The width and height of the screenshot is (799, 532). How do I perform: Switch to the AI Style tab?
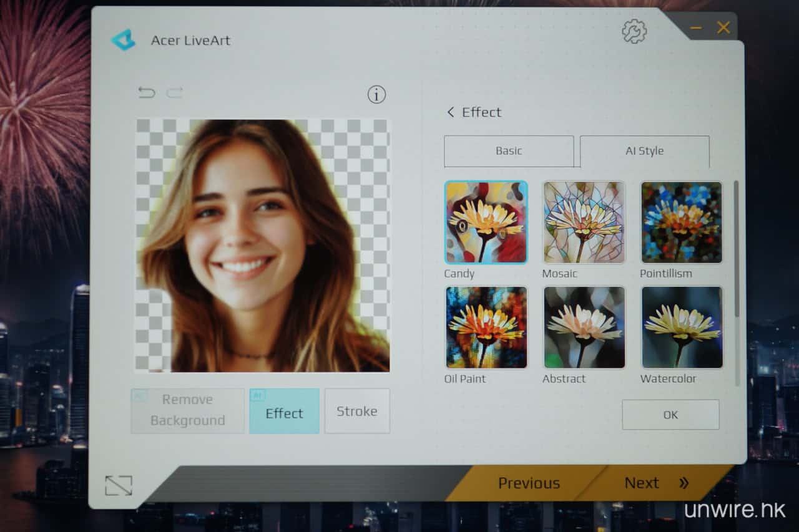point(644,151)
